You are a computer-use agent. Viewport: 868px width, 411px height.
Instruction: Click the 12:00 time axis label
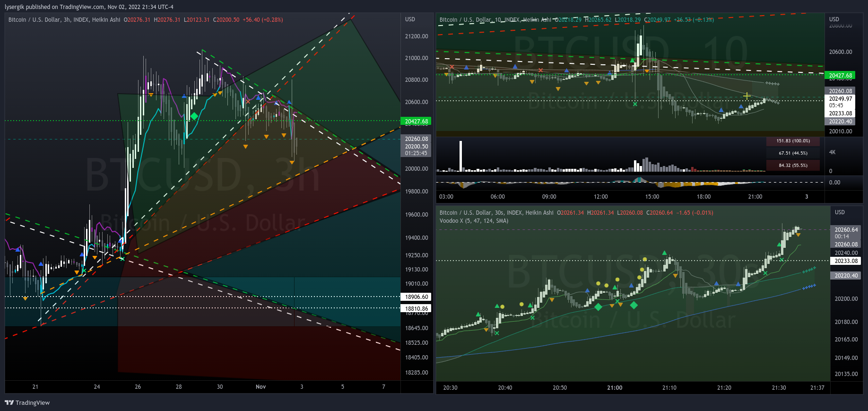(600, 196)
